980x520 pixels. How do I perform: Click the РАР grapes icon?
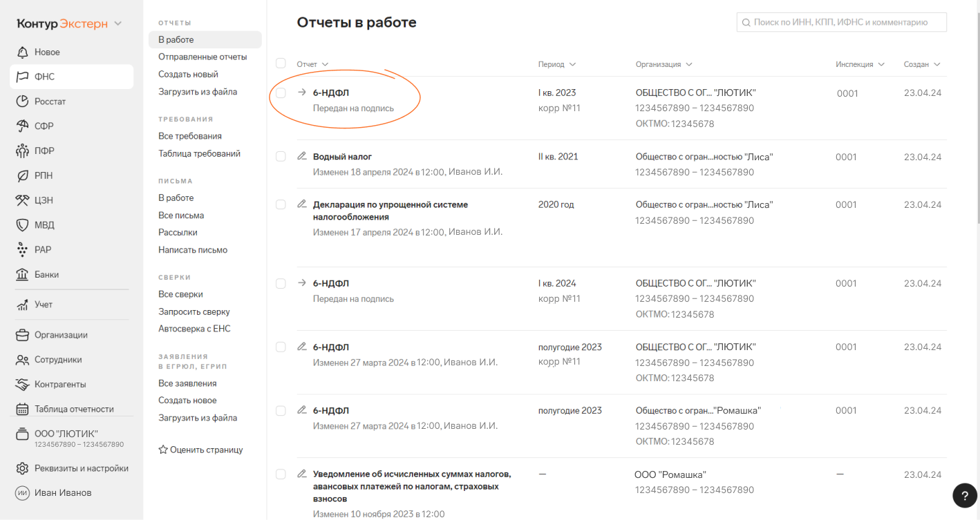[22, 250]
